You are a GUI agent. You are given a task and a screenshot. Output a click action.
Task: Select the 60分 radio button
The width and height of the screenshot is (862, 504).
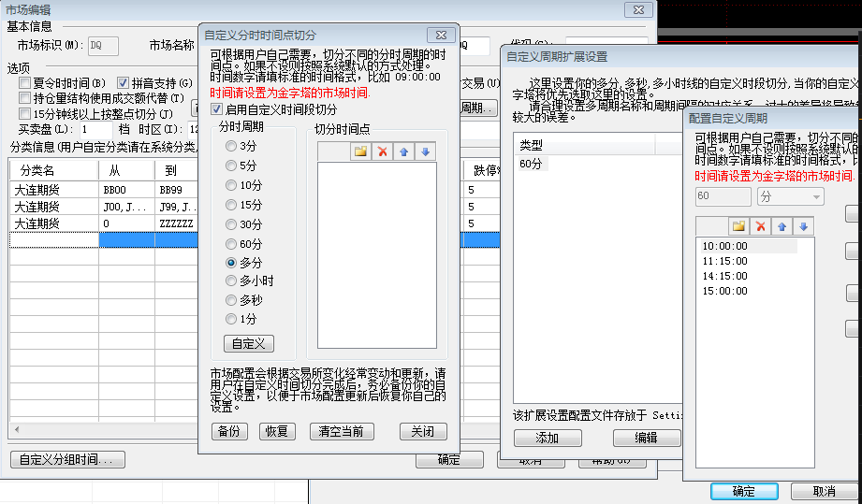tap(231, 244)
